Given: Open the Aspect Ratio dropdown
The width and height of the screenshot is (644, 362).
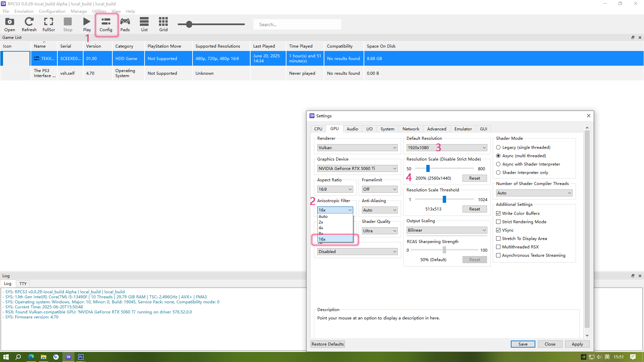Looking at the screenshot, I should (x=335, y=189).
